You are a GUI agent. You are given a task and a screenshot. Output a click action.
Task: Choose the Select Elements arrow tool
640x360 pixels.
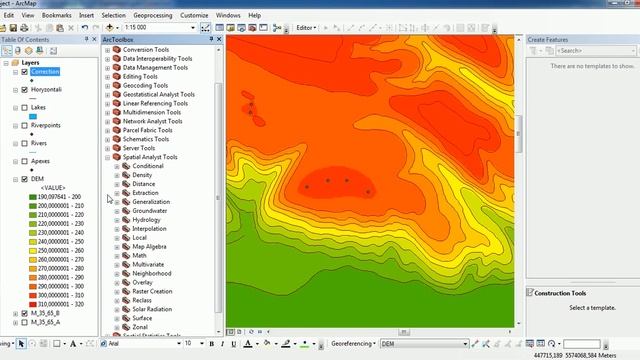tap(21, 344)
